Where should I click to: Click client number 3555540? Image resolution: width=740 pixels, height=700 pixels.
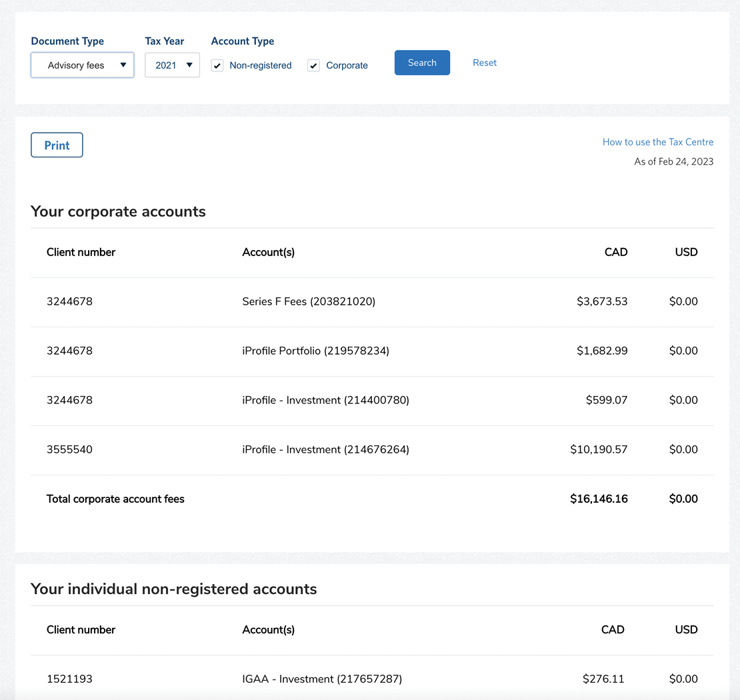click(x=69, y=449)
